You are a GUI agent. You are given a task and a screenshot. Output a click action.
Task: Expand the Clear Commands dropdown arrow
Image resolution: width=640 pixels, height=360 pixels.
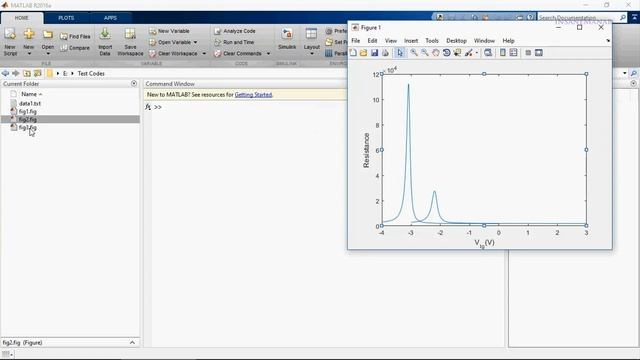pos(268,53)
